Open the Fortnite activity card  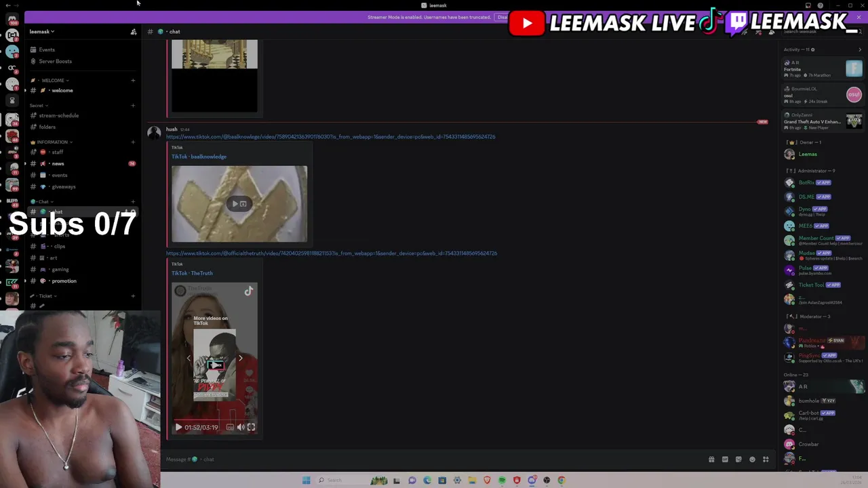(823, 68)
